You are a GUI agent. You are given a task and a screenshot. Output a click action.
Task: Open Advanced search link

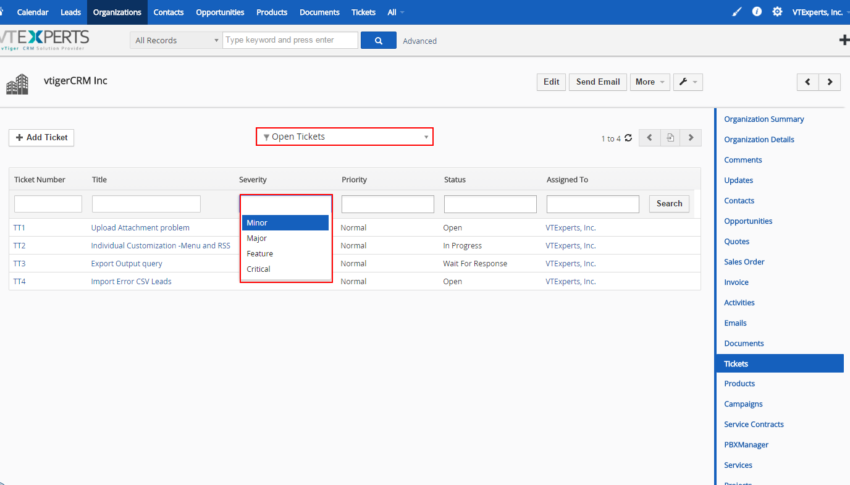(x=420, y=41)
